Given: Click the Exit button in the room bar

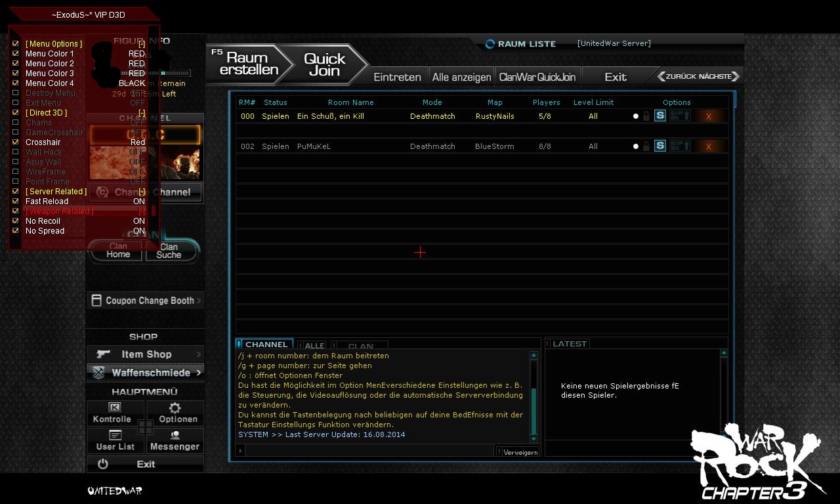Looking at the screenshot, I should pos(616,77).
